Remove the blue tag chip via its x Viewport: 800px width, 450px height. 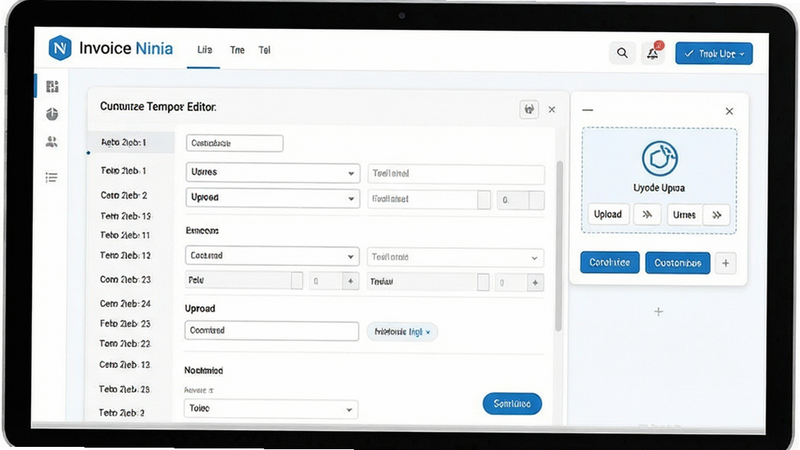(428, 332)
